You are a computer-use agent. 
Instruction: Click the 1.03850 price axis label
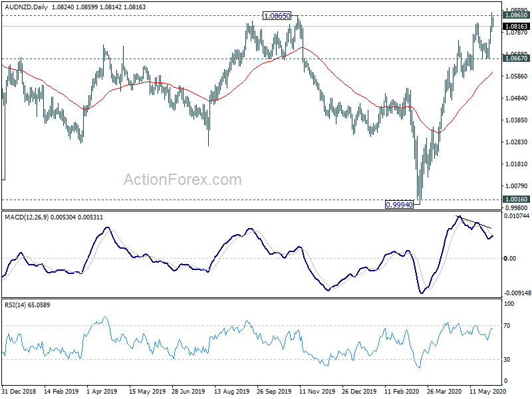[517, 120]
